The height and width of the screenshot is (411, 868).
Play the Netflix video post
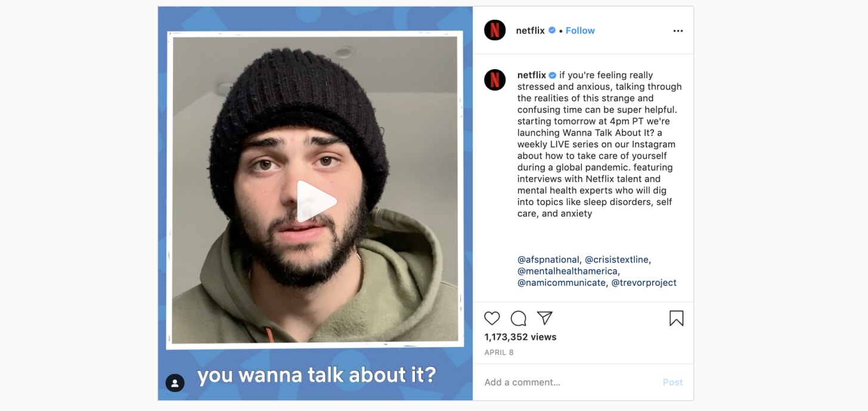[x=317, y=201]
